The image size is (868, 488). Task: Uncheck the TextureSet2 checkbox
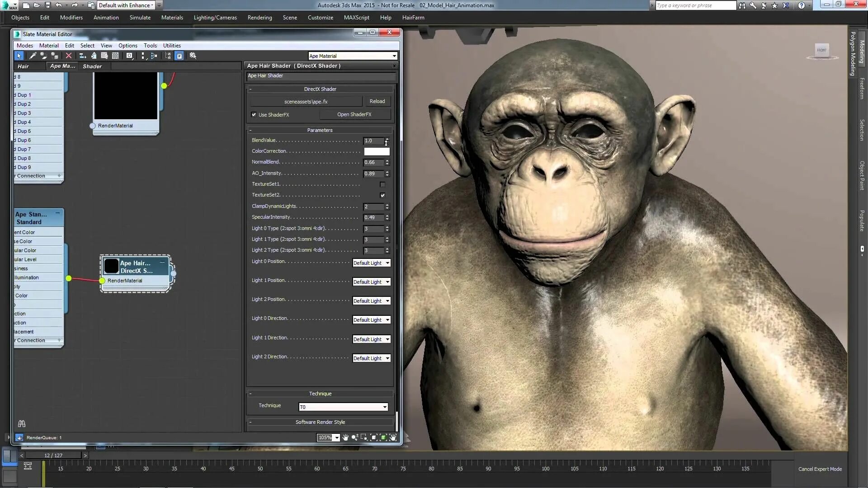pos(382,195)
